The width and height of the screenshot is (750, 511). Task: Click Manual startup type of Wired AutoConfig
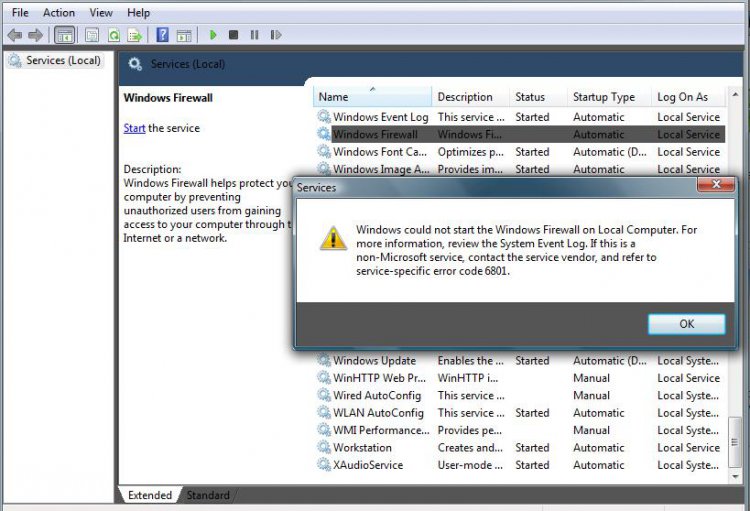(x=591, y=395)
